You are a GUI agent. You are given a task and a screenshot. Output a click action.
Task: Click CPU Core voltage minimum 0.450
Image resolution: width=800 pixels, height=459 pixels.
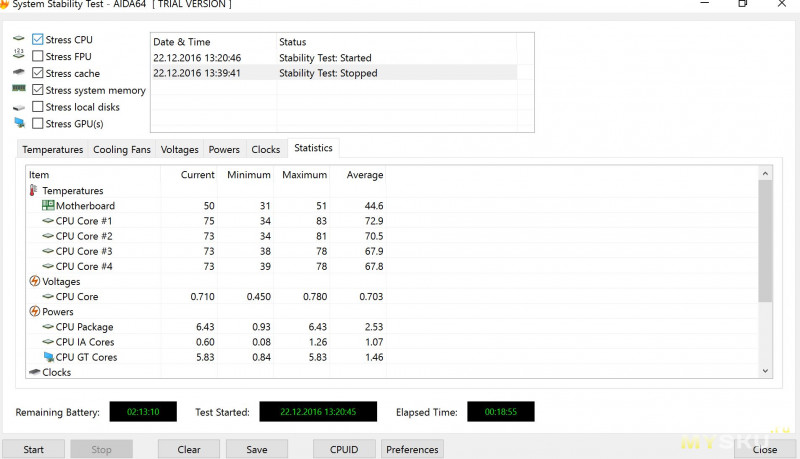pyautogui.click(x=259, y=296)
